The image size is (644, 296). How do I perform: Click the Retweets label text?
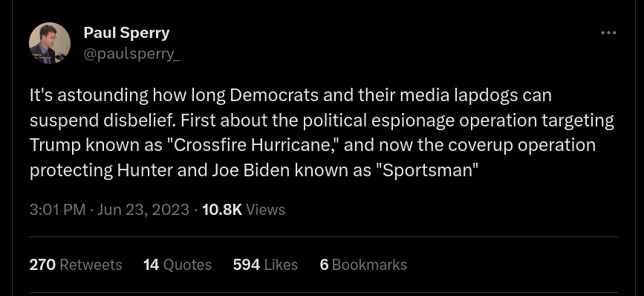click(x=91, y=265)
